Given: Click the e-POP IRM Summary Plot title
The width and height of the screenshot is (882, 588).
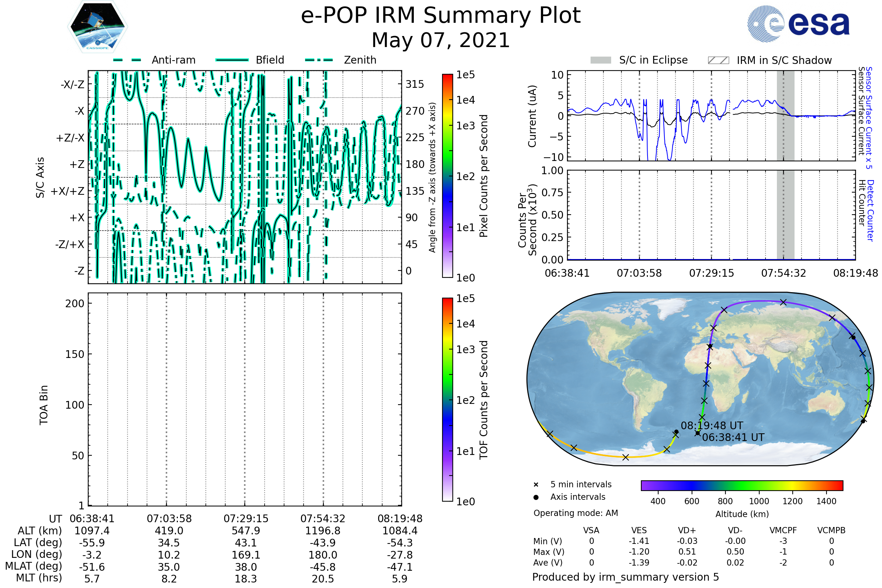Looking at the screenshot, I should (441, 16).
